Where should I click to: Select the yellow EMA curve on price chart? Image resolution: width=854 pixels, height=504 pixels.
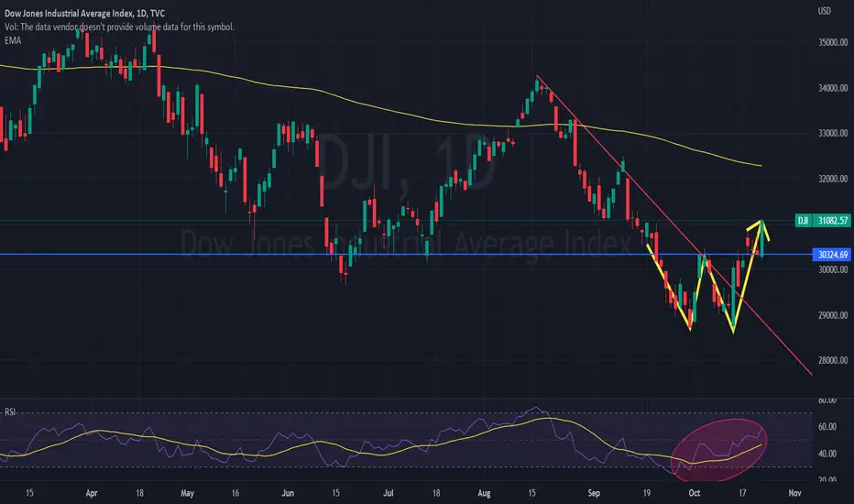pyautogui.click(x=381, y=109)
